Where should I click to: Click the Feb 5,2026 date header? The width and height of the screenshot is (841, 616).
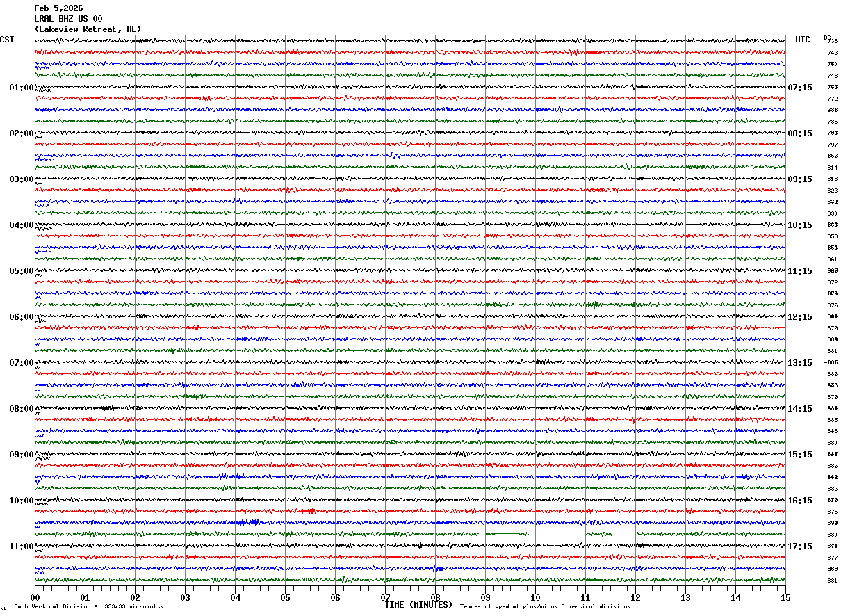tap(58, 8)
